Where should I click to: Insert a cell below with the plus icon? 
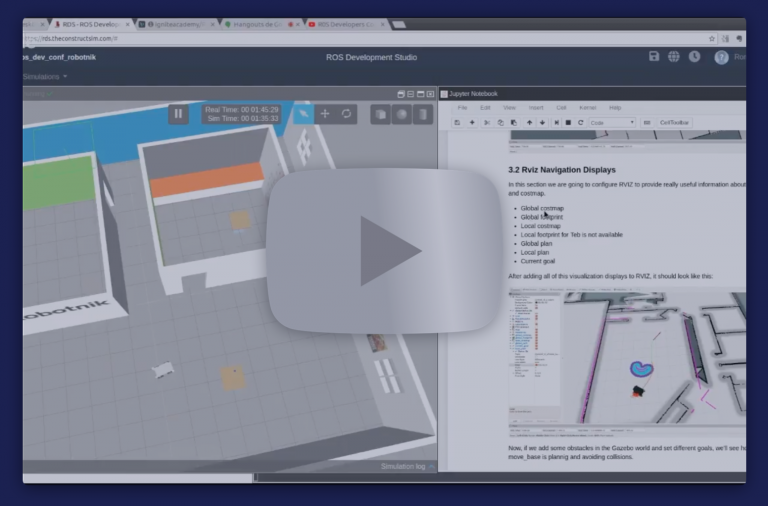click(x=472, y=122)
